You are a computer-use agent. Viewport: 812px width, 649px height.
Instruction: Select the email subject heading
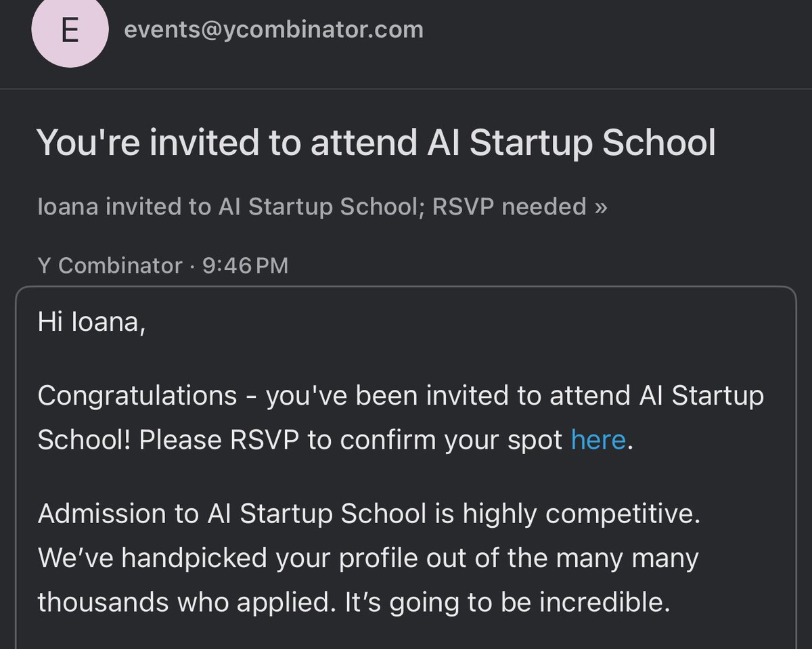pos(376,143)
